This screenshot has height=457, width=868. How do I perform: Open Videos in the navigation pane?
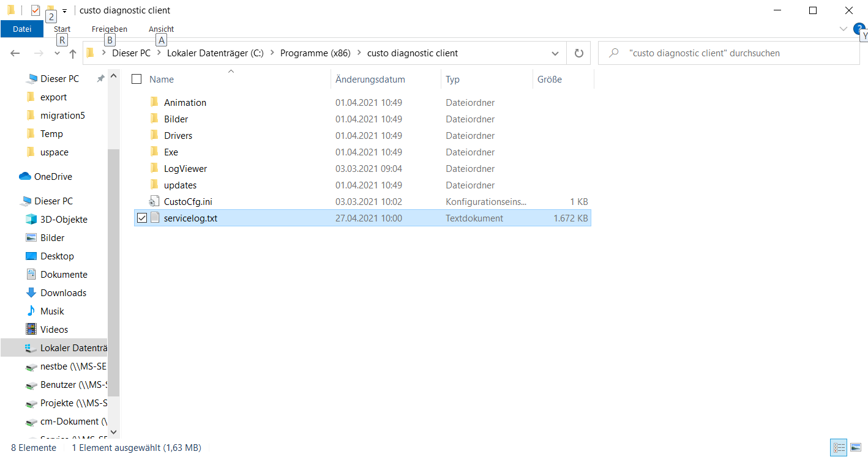pyautogui.click(x=54, y=329)
